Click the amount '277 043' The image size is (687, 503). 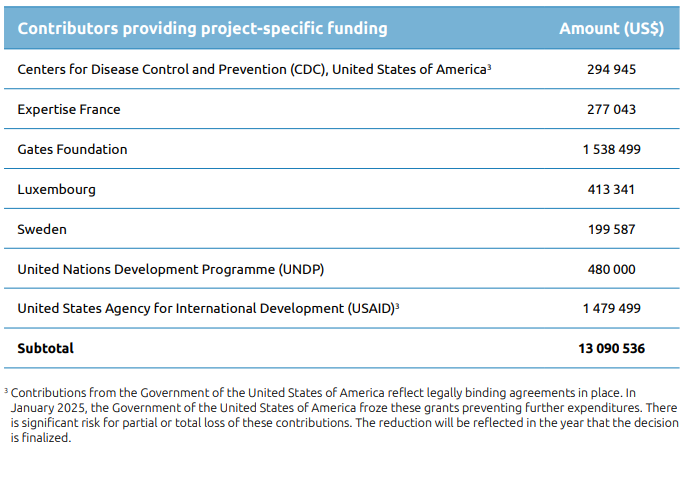pyautogui.click(x=611, y=109)
